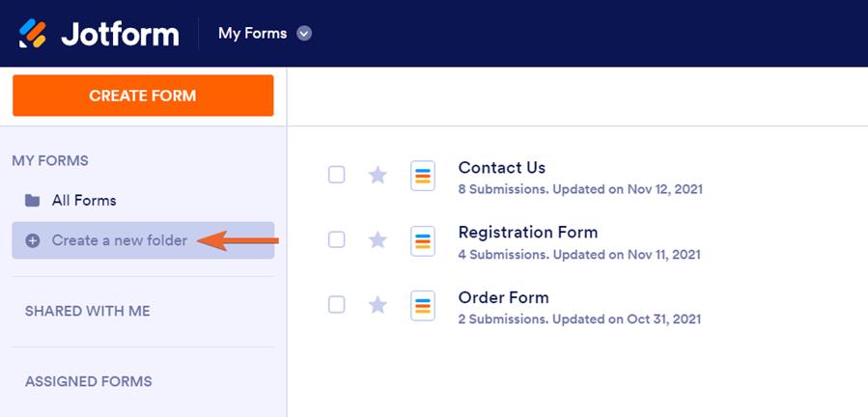868x417 pixels.
Task: Click the plus icon for new folder
Action: (32, 240)
